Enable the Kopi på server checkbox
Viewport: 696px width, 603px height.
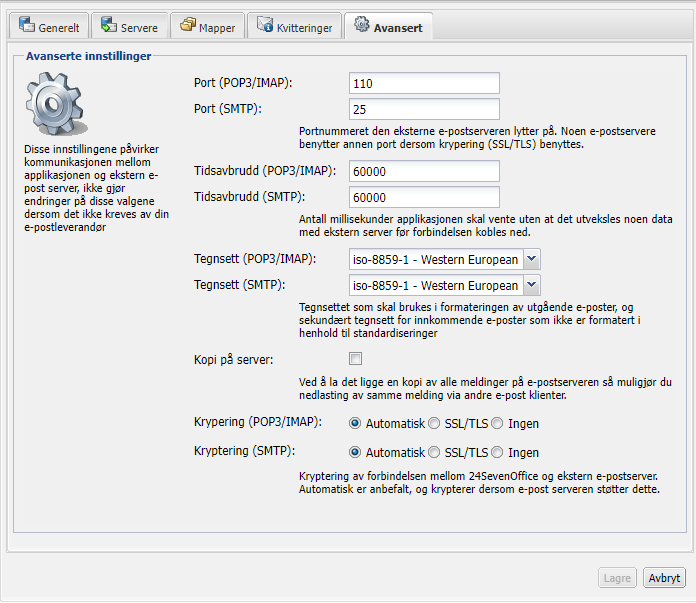click(356, 358)
